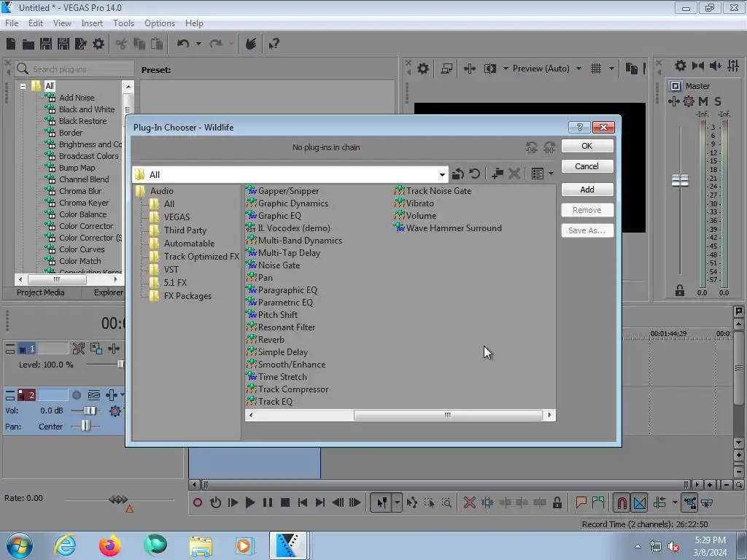The image size is (747, 560).
Task: Open Preview window properties gear icon
Action: click(x=423, y=69)
